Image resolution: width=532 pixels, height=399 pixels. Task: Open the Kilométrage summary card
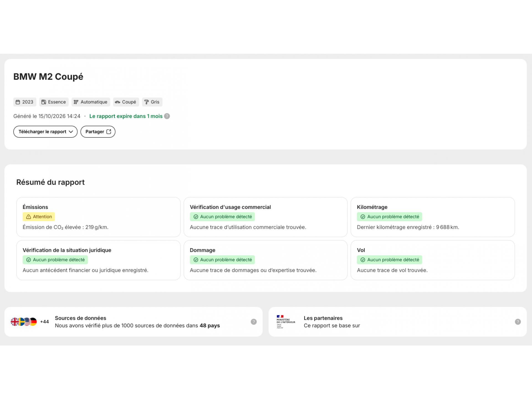[433, 217]
